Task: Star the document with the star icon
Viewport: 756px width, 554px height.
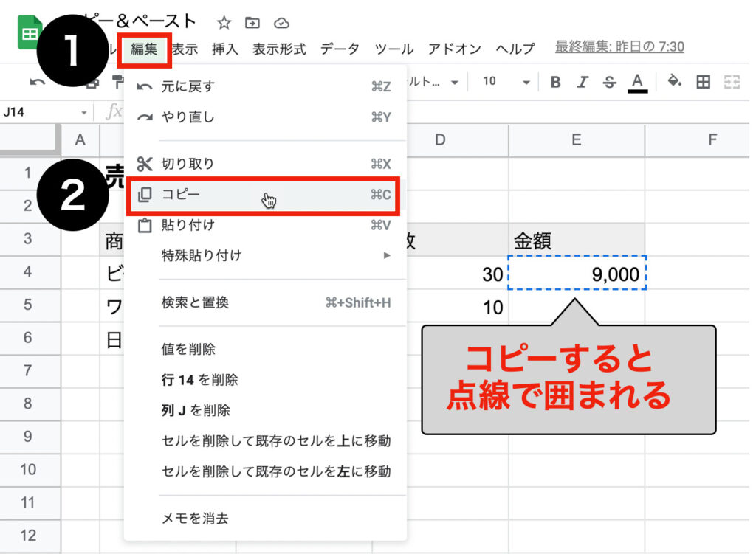Action: tap(224, 23)
